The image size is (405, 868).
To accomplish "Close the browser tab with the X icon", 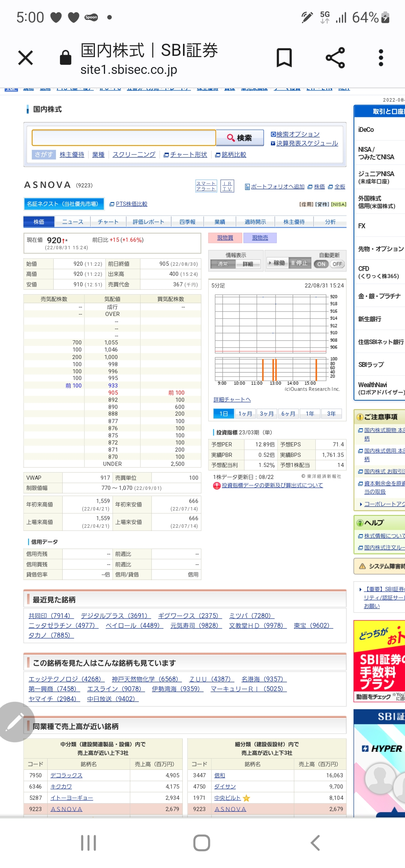I will pos(25,58).
